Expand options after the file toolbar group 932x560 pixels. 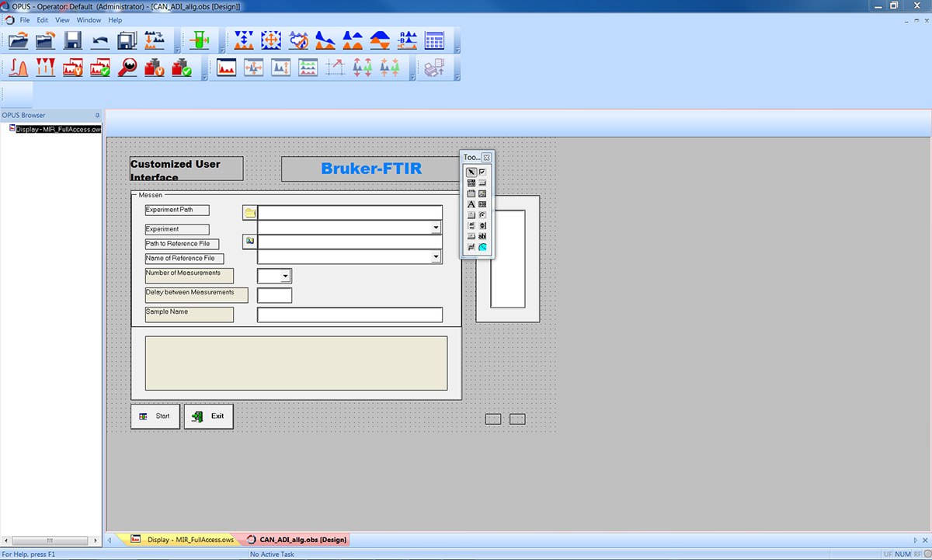pyautogui.click(x=177, y=41)
